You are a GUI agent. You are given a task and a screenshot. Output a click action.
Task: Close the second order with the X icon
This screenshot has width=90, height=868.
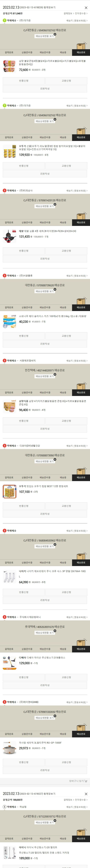point(86,794)
